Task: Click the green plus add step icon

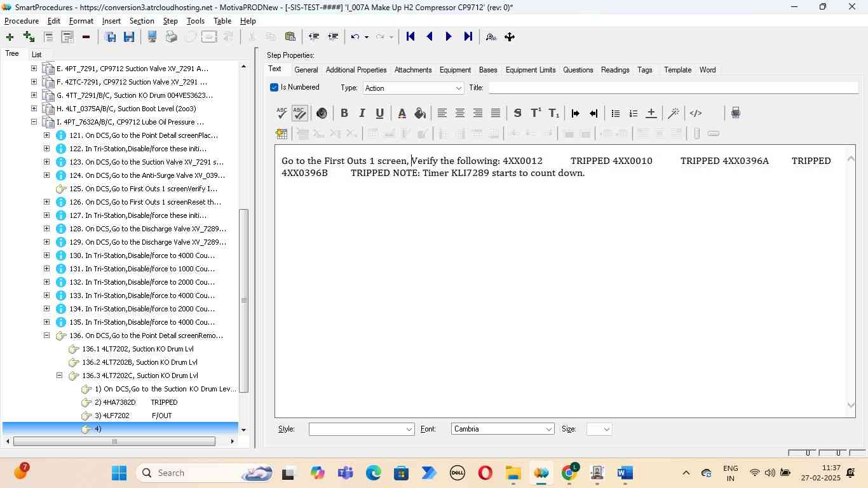Action: pyautogui.click(x=10, y=37)
